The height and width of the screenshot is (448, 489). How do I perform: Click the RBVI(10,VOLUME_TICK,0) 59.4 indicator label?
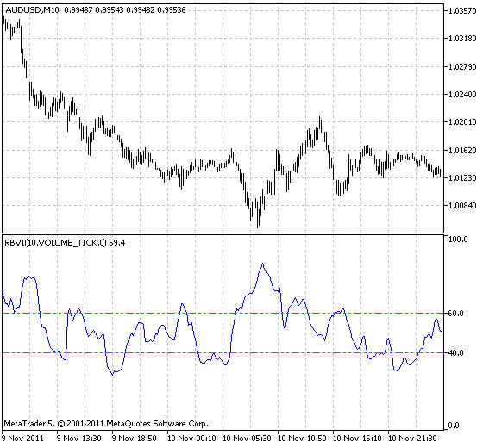65,242
